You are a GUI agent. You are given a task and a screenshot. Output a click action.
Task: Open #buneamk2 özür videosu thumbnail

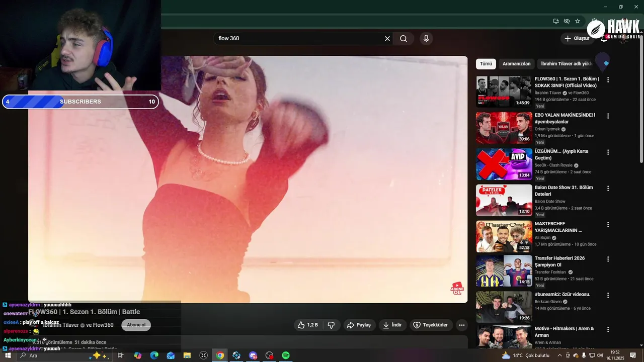(504, 307)
